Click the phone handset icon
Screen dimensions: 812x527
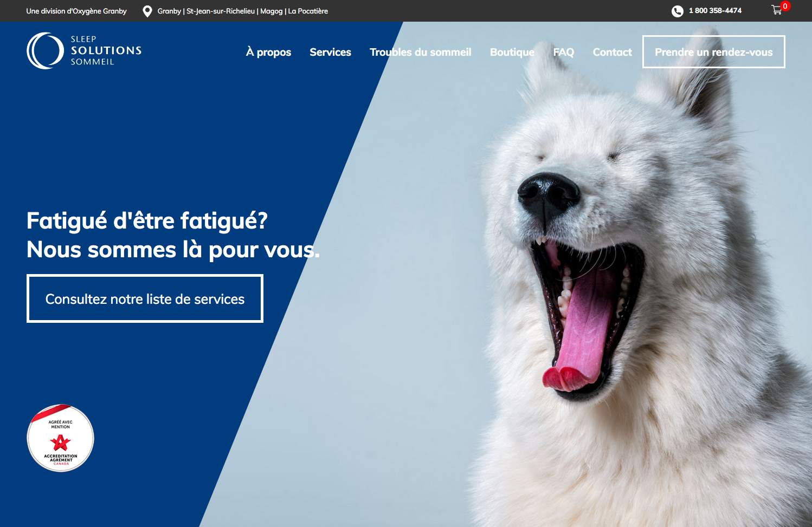pyautogui.click(x=678, y=11)
